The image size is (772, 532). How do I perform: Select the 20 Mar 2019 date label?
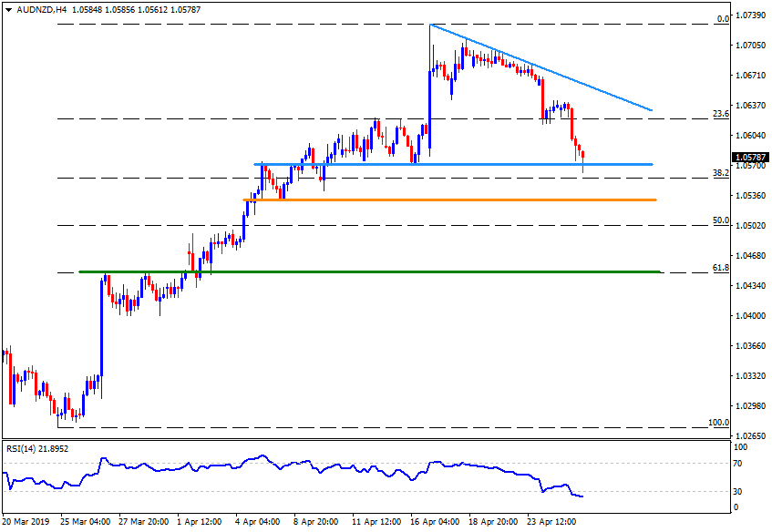pos(26,522)
